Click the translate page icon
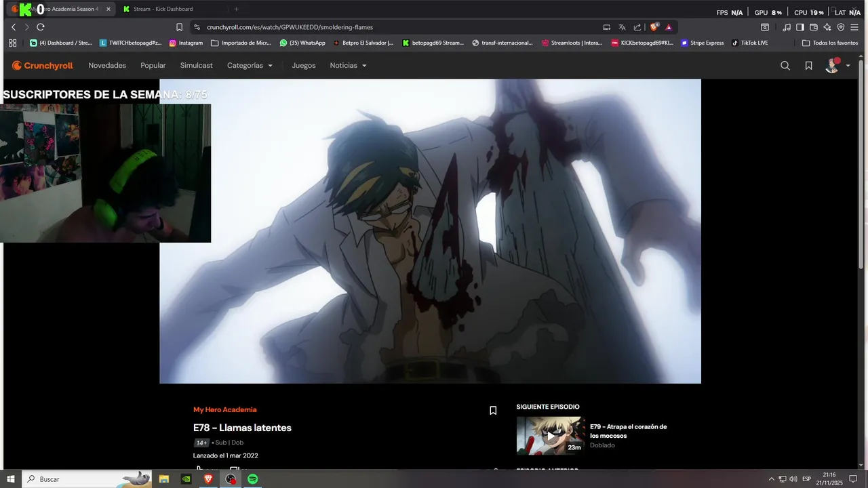Image resolution: width=868 pixels, height=488 pixels. (622, 27)
